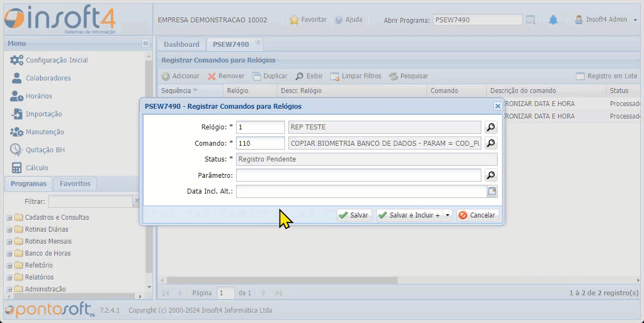Expand the Banco de Horas tree node

click(9, 253)
